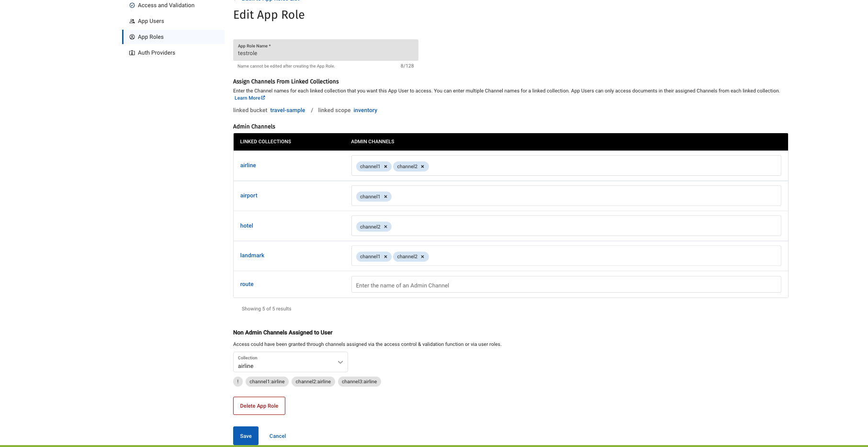Remove channel2 from landmark admin channels
The width and height of the screenshot is (868, 447).
pyautogui.click(x=423, y=256)
